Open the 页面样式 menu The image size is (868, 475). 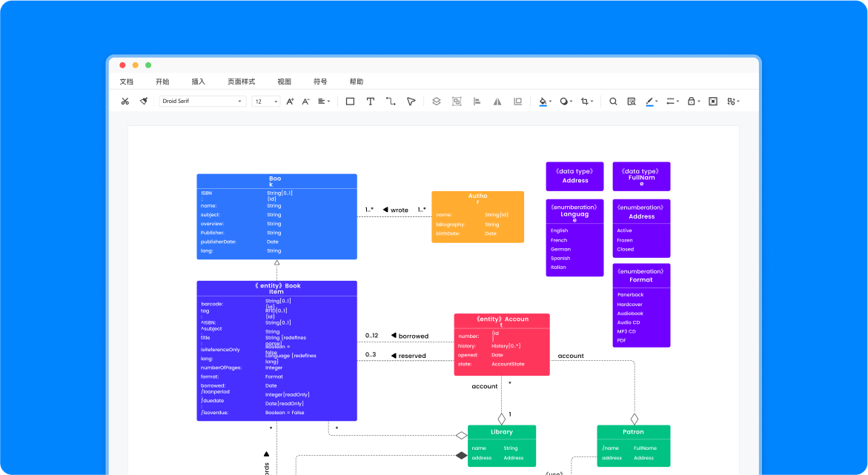tap(241, 82)
